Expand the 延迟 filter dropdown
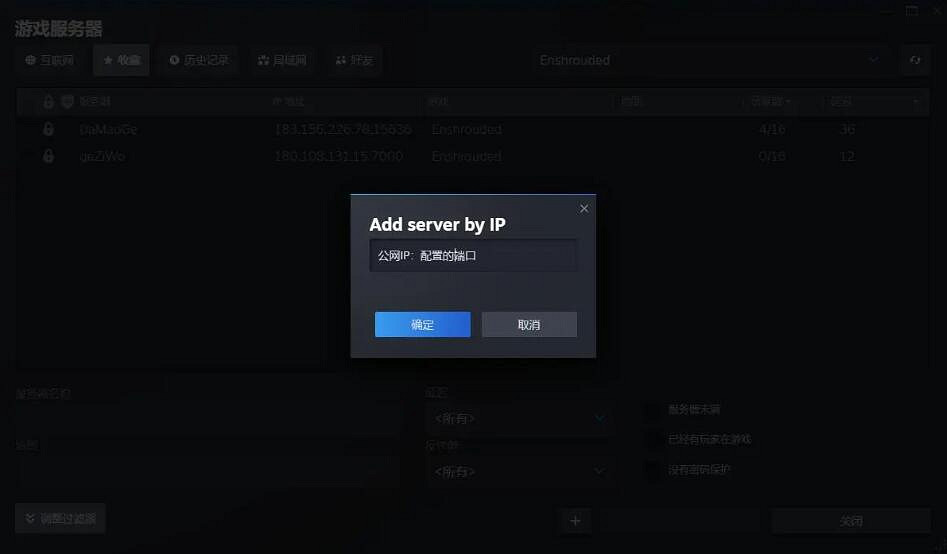 [517, 418]
